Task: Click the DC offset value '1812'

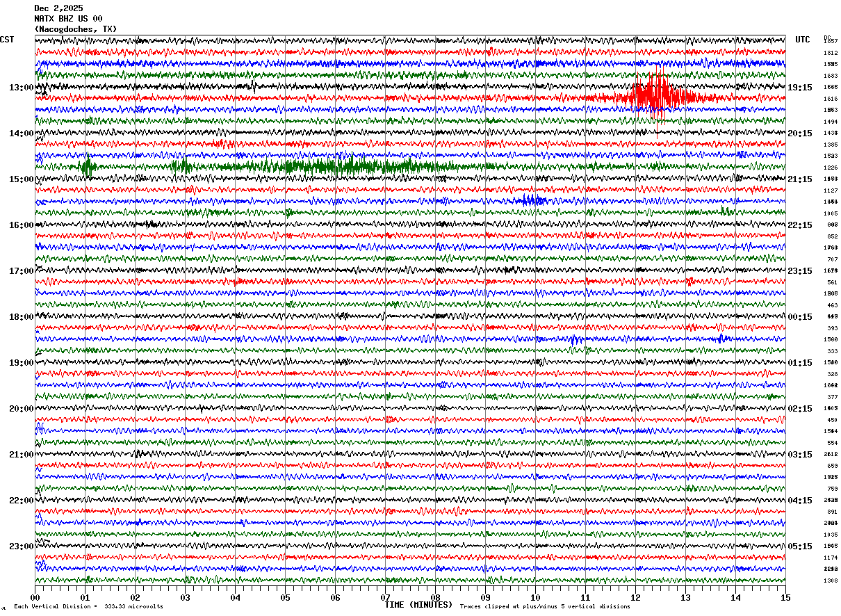Action: tap(831, 53)
